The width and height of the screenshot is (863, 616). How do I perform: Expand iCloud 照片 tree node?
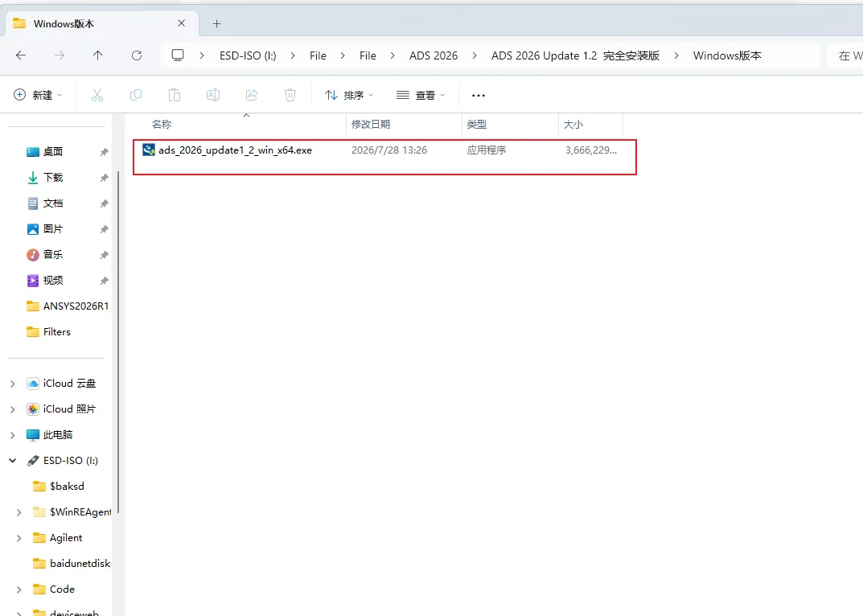(x=13, y=409)
